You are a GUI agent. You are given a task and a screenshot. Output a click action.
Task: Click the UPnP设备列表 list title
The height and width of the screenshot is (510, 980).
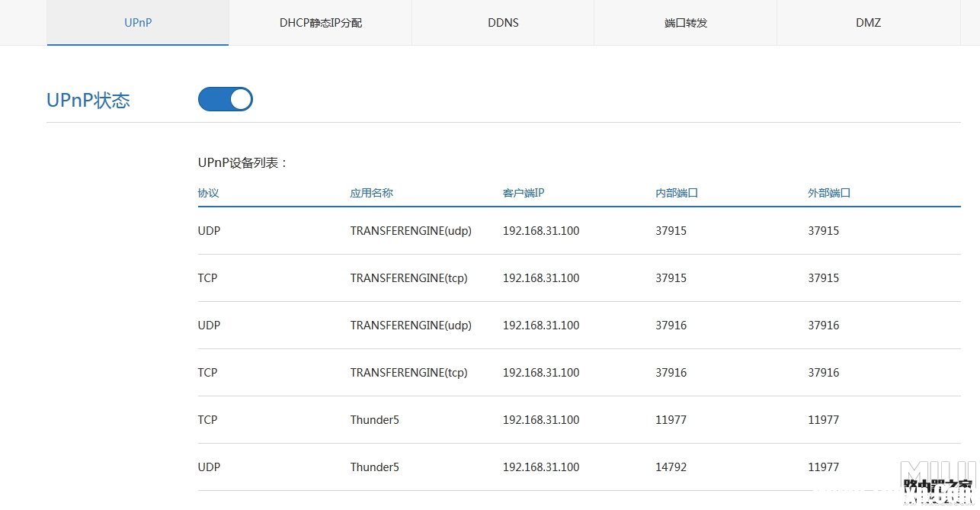pyautogui.click(x=243, y=162)
